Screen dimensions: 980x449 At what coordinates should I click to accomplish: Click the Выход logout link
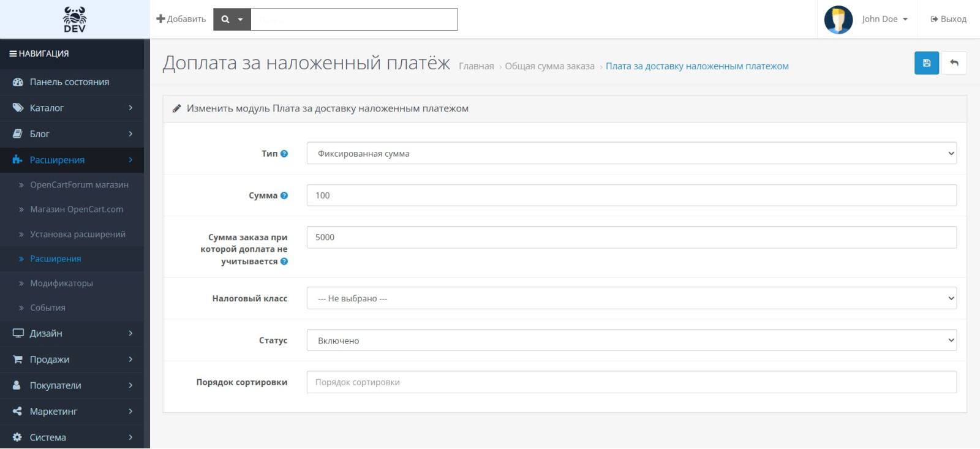pos(948,19)
